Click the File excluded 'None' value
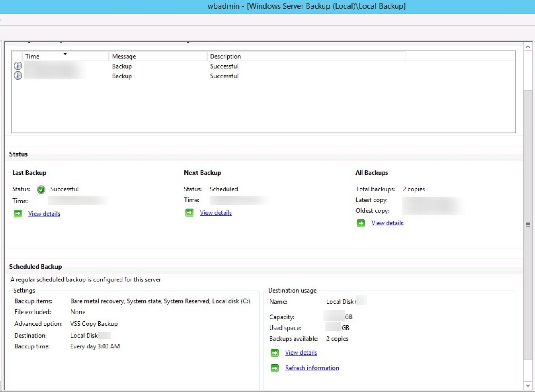 (x=78, y=312)
